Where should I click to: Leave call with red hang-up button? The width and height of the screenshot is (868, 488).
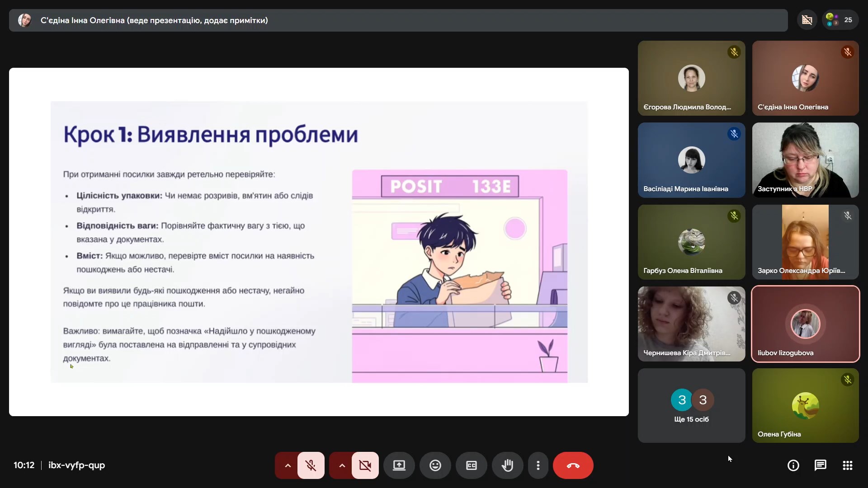573,465
